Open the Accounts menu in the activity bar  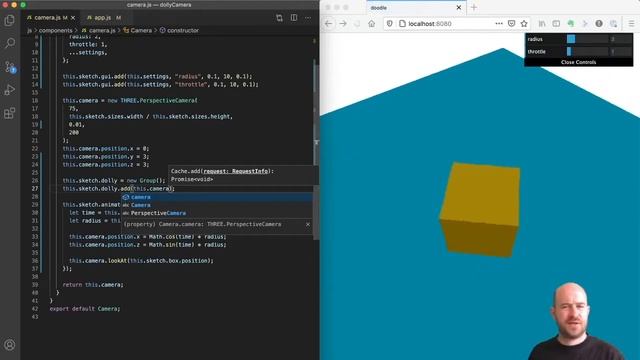click(9, 345)
